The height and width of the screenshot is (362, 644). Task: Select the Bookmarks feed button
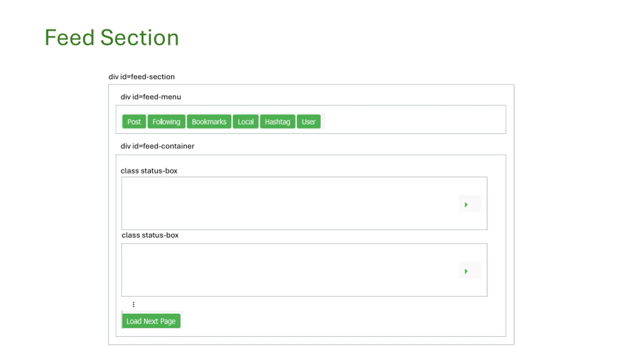coord(209,122)
